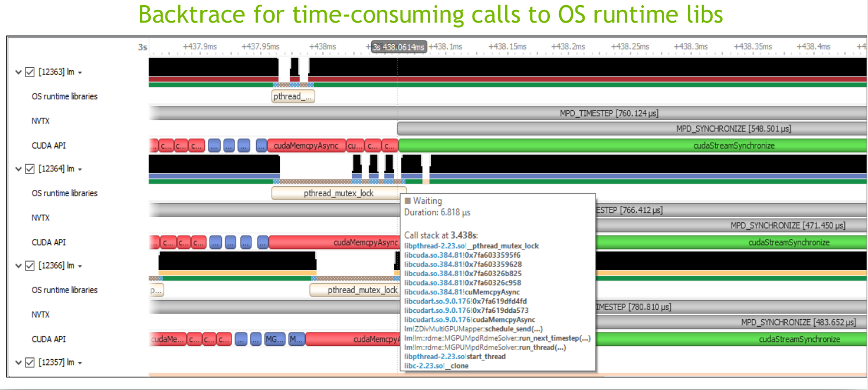868x390 pixels.
Task: Open the dropdown arrow beside [12366] lm
Action: 80,266
